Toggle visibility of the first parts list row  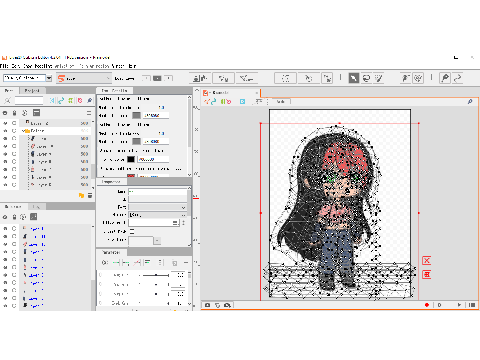point(5,123)
